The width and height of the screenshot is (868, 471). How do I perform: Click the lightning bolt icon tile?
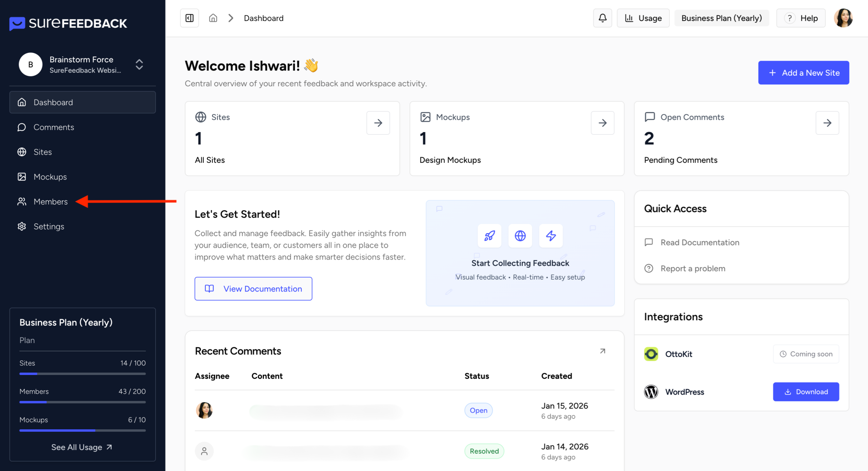[x=551, y=235]
